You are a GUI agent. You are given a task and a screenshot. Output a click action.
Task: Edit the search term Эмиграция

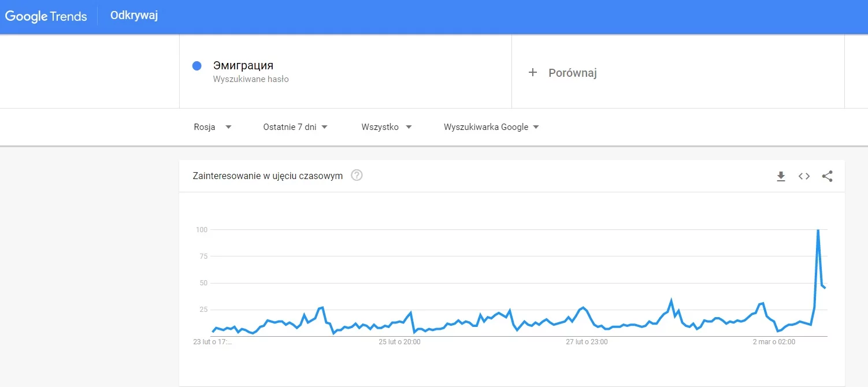tap(243, 65)
